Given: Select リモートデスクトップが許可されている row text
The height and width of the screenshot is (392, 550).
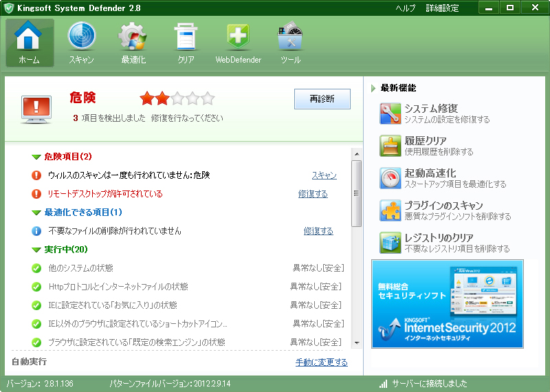Looking at the screenshot, I should tap(105, 194).
